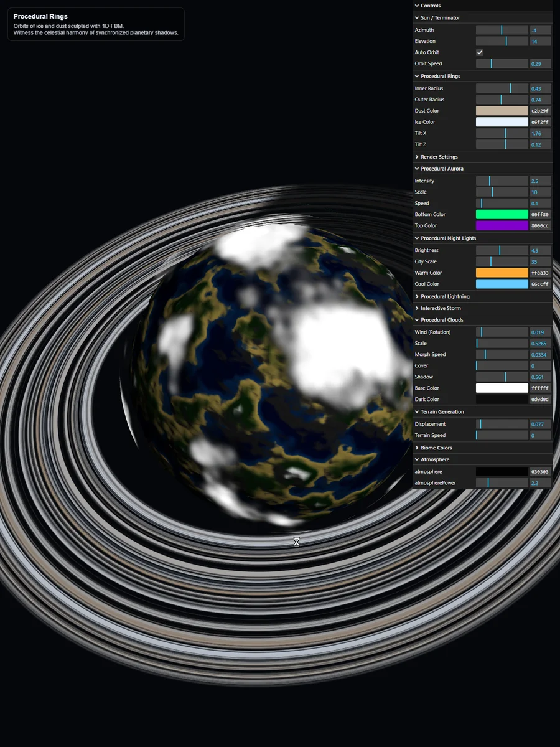Click the Orbit Speed slider
The image size is (560, 747).
tap(502, 63)
